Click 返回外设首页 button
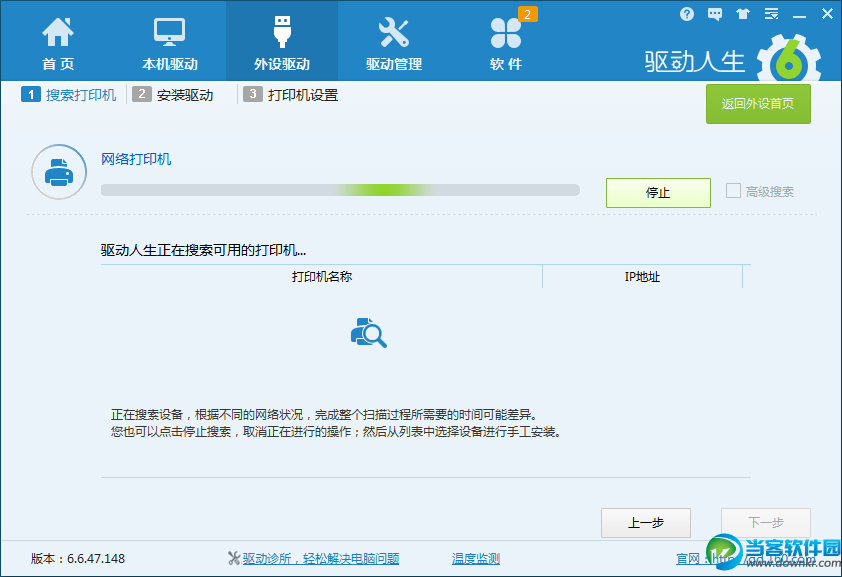The width and height of the screenshot is (842, 577). point(758,104)
